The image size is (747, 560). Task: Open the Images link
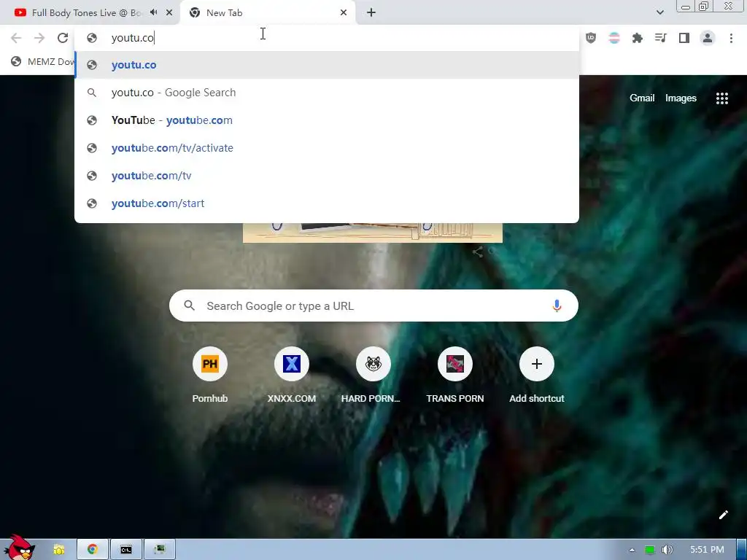click(681, 98)
